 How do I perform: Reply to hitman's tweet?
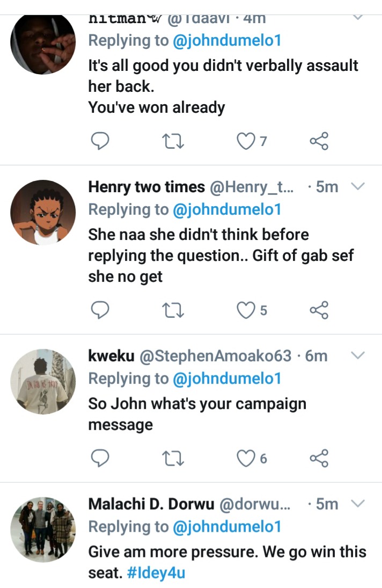99,141
